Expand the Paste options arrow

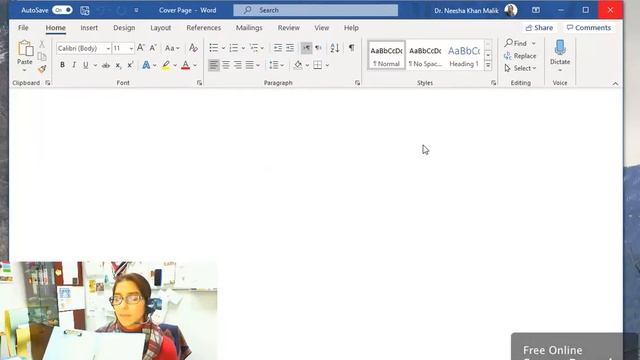24,70
